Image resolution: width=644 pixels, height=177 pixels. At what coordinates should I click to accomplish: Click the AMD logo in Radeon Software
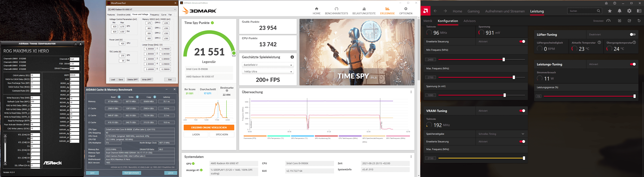[425, 11]
